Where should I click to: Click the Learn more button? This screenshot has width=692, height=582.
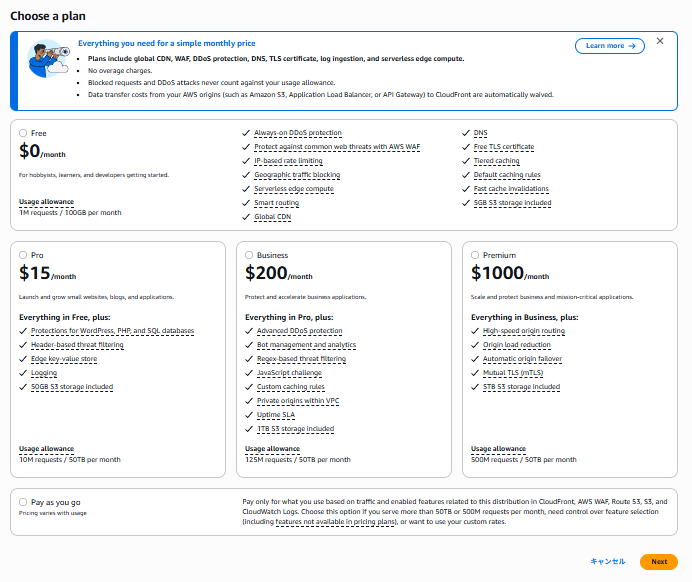pos(609,46)
